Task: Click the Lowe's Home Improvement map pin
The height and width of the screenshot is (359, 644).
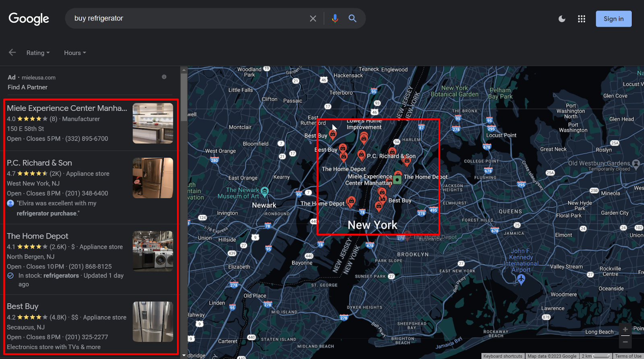Action: (364, 138)
